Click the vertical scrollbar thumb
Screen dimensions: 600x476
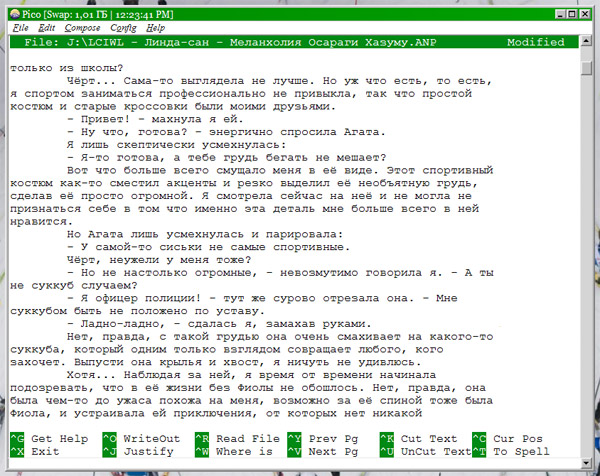(586, 68)
